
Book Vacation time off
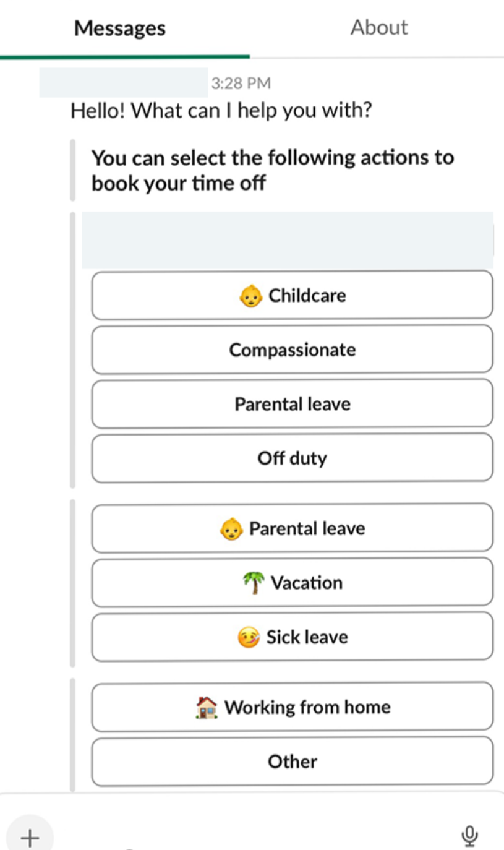click(293, 583)
